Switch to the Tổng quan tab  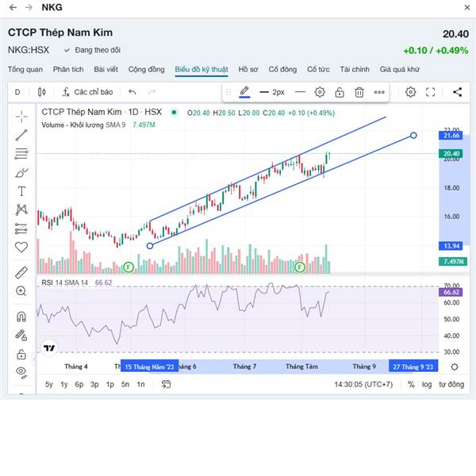tap(25, 70)
